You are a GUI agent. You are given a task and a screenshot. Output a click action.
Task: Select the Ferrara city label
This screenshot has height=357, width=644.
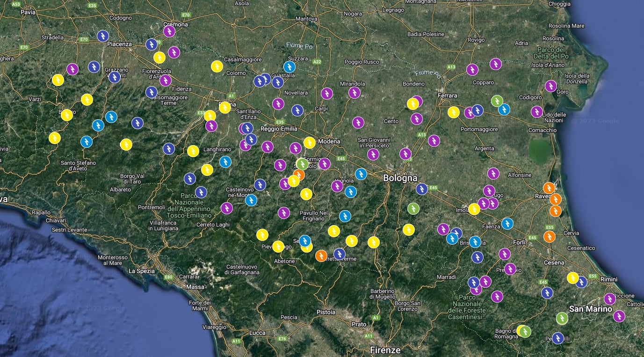(x=448, y=95)
